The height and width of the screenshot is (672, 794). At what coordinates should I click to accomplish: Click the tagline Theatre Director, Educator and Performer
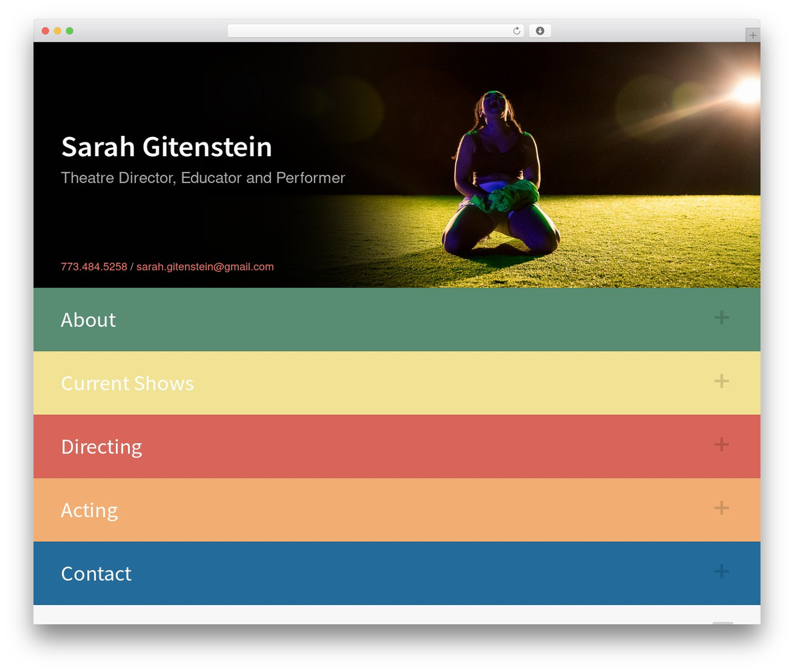[x=203, y=178]
